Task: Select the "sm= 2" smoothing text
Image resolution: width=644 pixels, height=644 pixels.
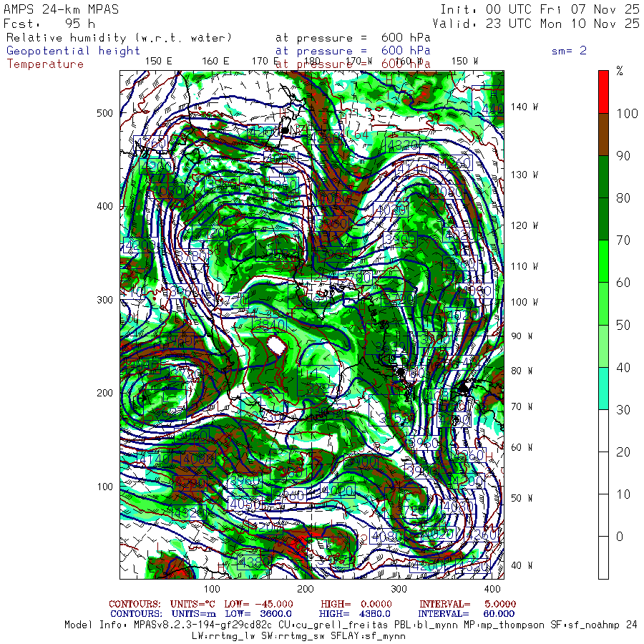Action: click(569, 51)
